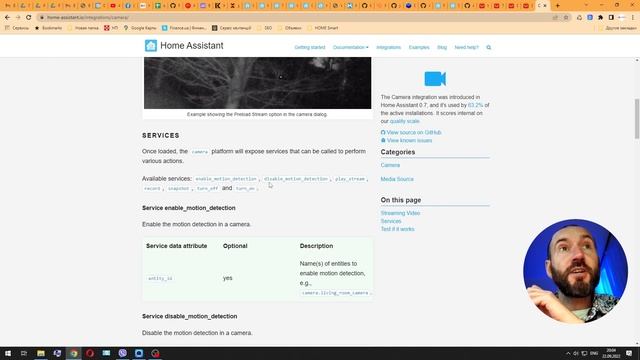Image resolution: width=640 pixels, height=360 pixels.
Task: Open Getting started in the navigation
Action: tap(310, 47)
